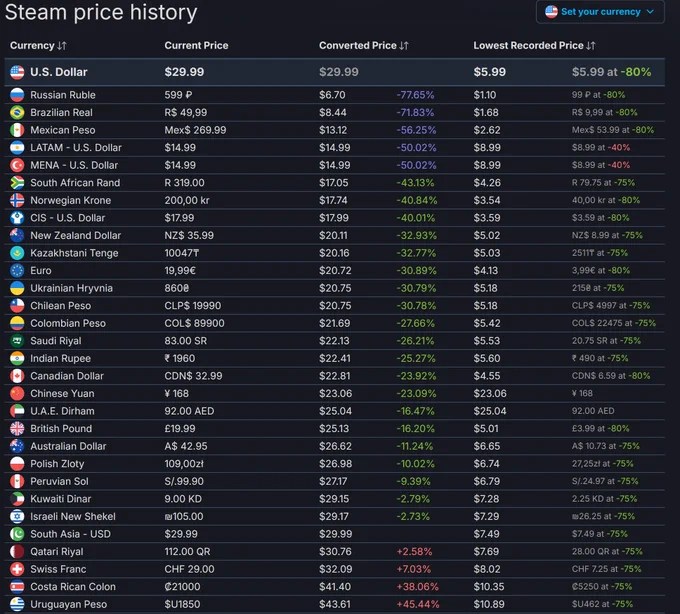Click the Norwegian Krone price 200,00 kr
This screenshot has width=680, height=614.
(x=187, y=200)
